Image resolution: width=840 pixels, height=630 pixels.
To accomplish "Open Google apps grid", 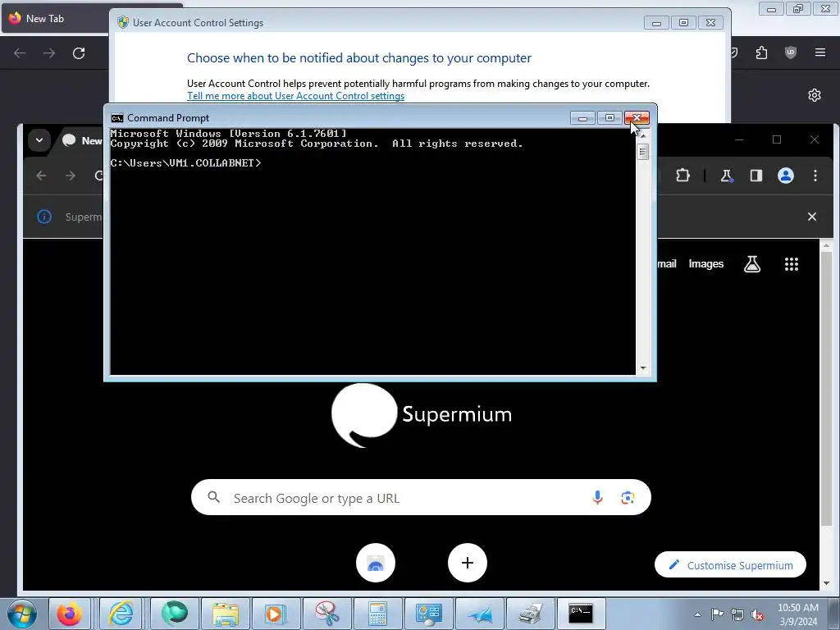I will 792,263.
